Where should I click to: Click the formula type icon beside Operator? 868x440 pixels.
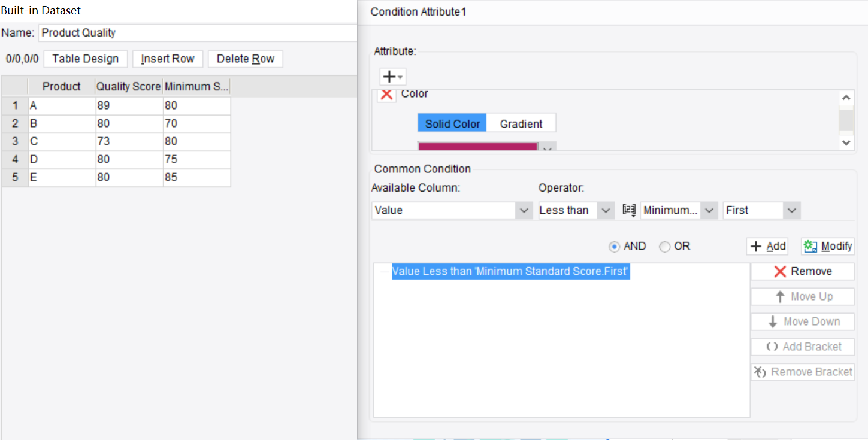click(628, 210)
